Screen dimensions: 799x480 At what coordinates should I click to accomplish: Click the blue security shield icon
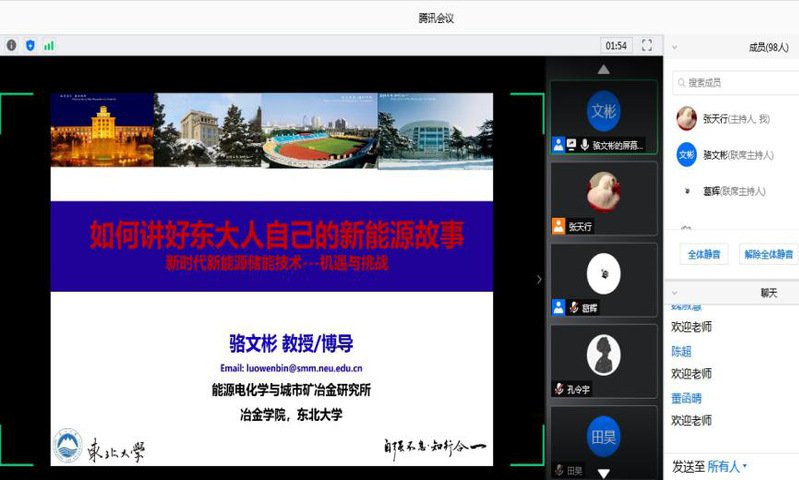30,45
